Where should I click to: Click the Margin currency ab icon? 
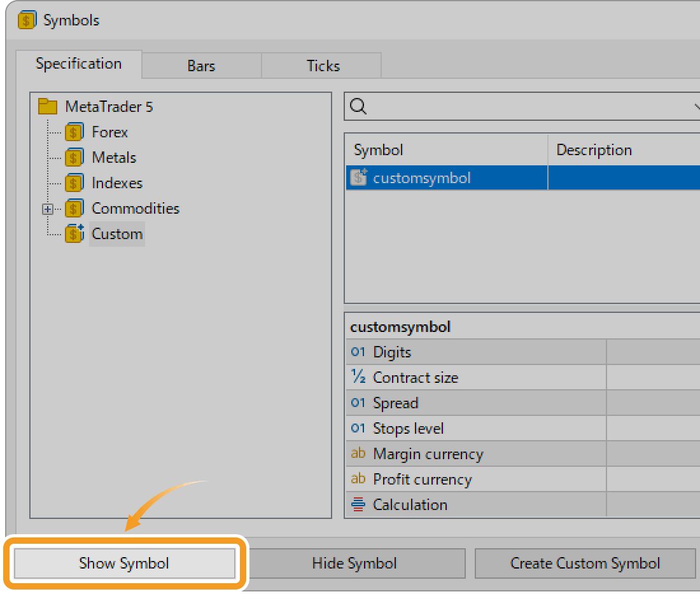click(358, 453)
